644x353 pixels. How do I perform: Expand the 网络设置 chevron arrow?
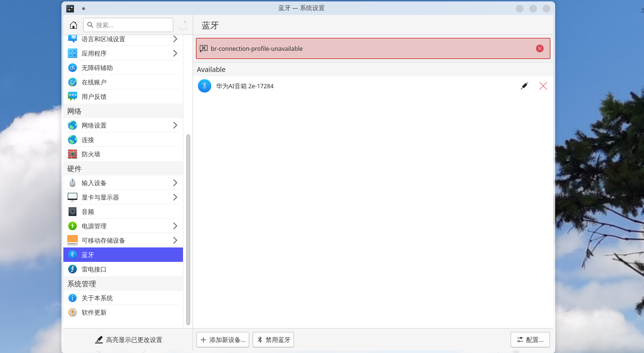tap(175, 125)
